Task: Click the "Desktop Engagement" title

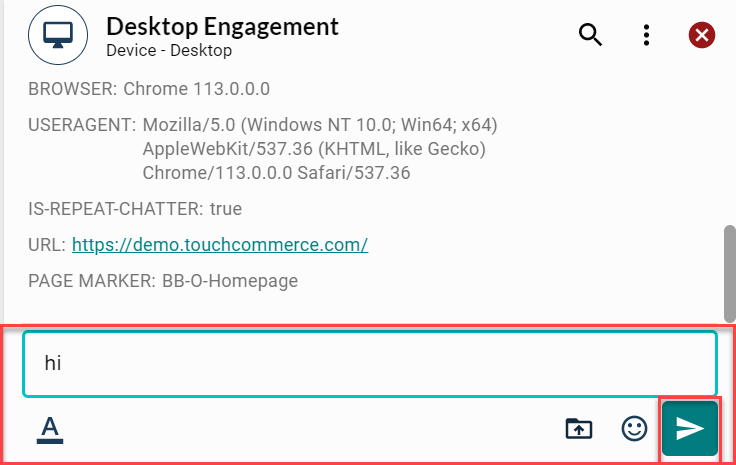Action: [x=222, y=27]
